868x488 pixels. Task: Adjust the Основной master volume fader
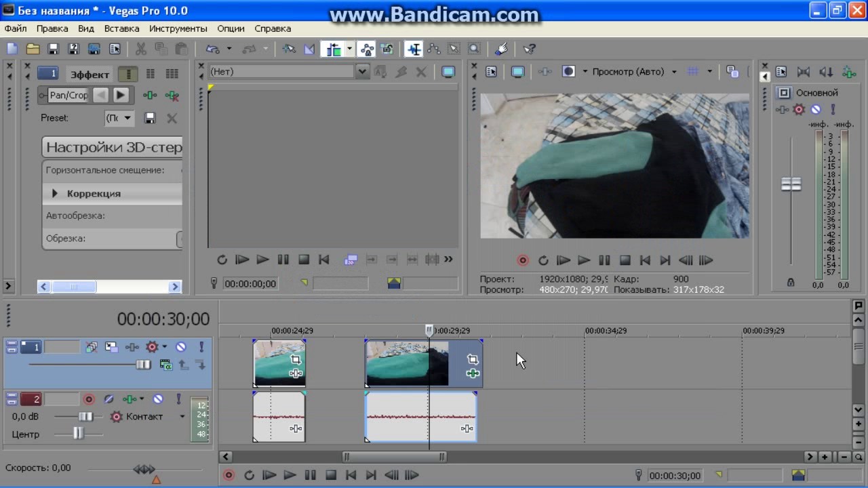(x=791, y=184)
